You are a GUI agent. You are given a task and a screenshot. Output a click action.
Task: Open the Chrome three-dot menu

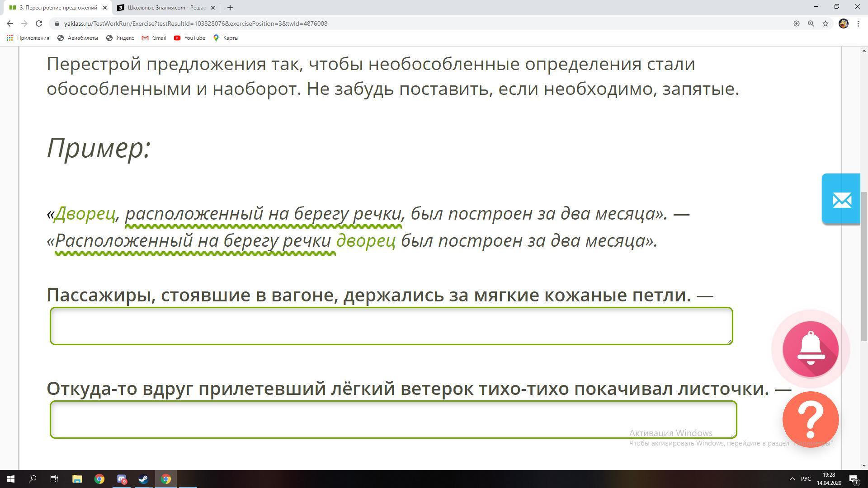coord(858,23)
